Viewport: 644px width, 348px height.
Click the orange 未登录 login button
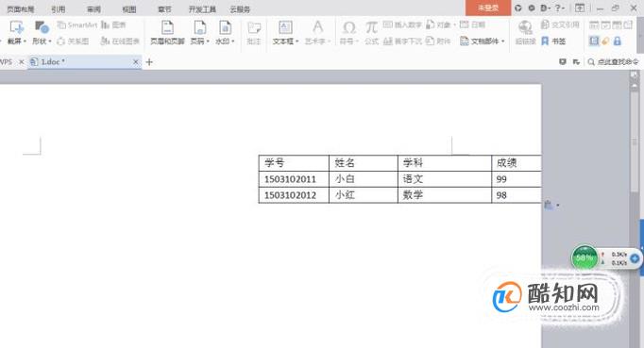click(x=488, y=8)
